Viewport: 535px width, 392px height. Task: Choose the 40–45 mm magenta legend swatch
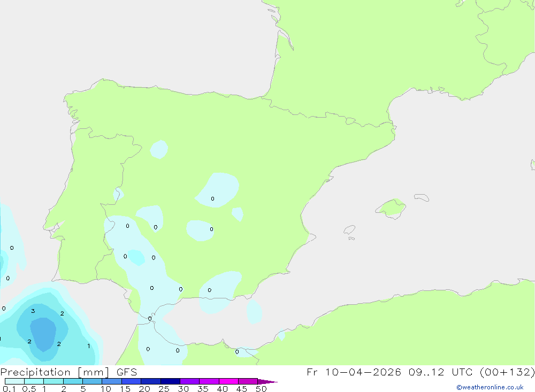(228, 381)
